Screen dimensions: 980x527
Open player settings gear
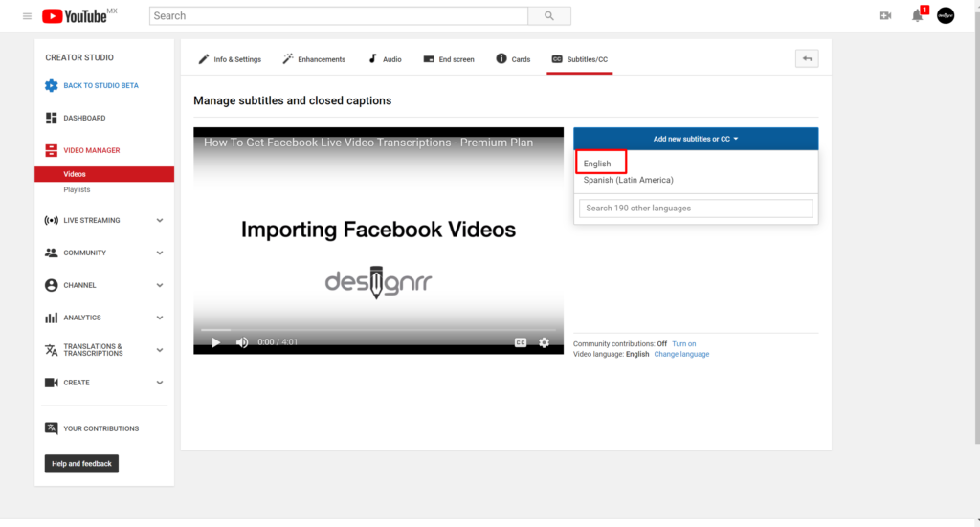[x=544, y=342]
